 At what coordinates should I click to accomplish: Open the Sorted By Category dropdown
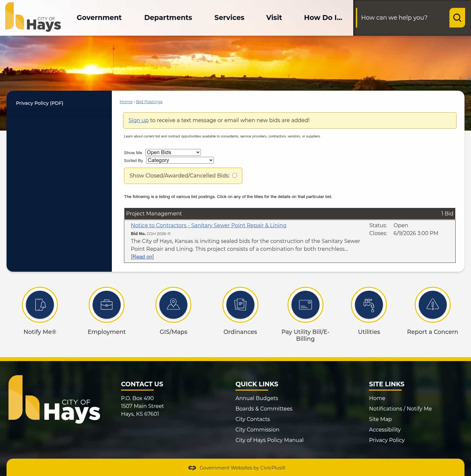click(180, 160)
